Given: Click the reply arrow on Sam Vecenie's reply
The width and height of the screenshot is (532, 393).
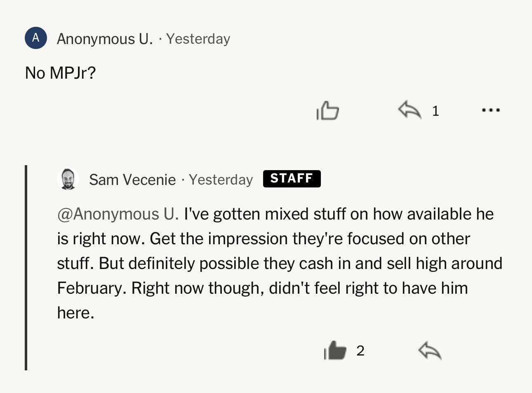Looking at the screenshot, I should pyautogui.click(x=429, y=351).
